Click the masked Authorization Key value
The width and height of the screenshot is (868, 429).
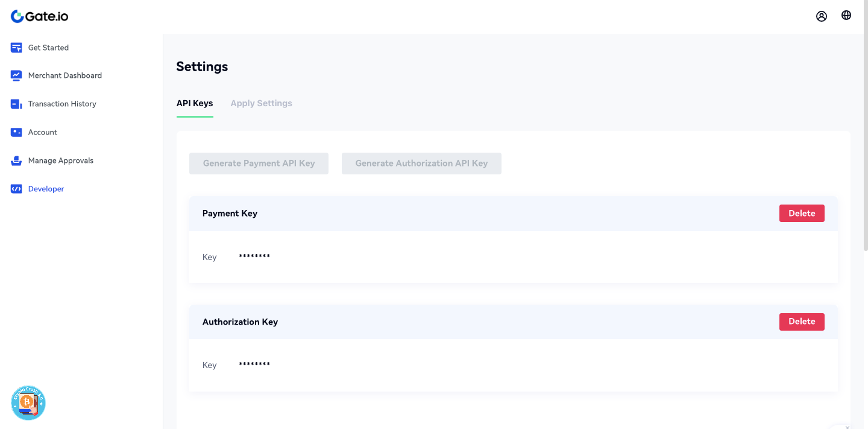point(254,365)
